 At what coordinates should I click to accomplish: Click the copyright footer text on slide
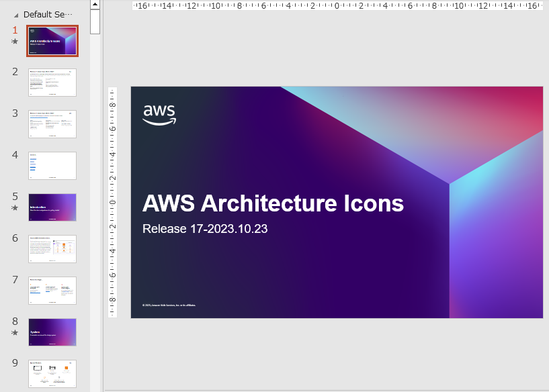(x=169, y=305)
